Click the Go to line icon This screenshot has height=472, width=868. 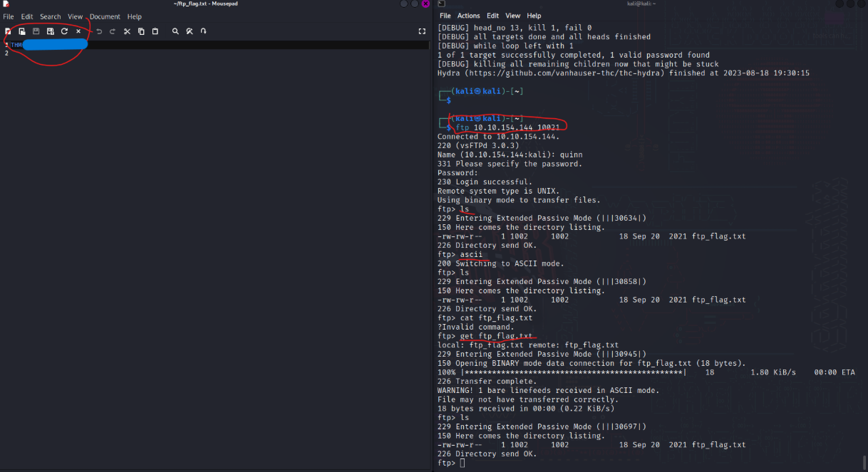[x=204, y=31]
